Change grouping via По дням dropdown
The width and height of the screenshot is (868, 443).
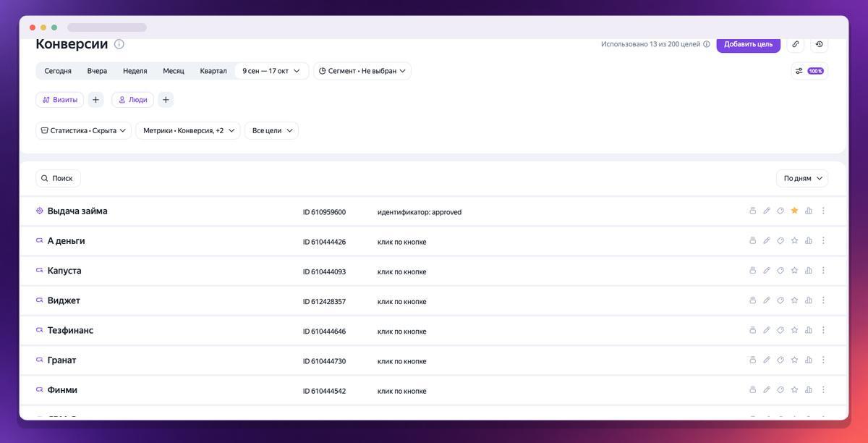[802, 178]
